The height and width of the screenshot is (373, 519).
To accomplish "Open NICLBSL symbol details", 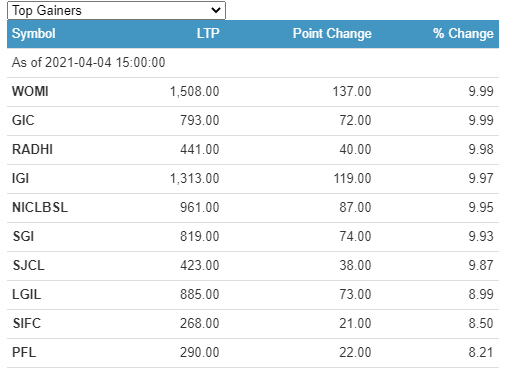I will tap(40, 207).
